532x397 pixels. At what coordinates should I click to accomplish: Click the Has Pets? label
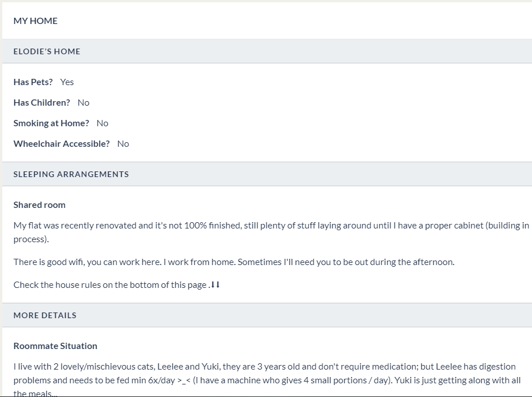[x=33, y=82]
